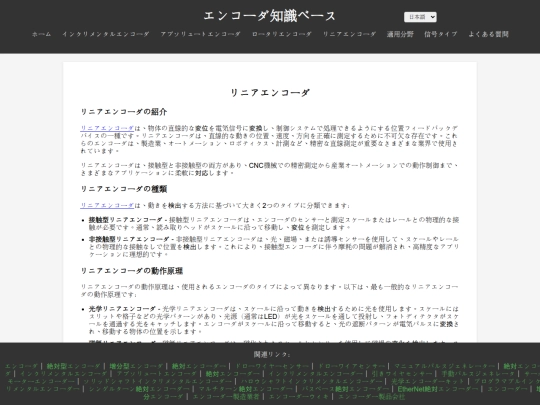Open the EtherNet絶対エンコーダー footer link
This screenshot has height=405, width=540.
438,389
